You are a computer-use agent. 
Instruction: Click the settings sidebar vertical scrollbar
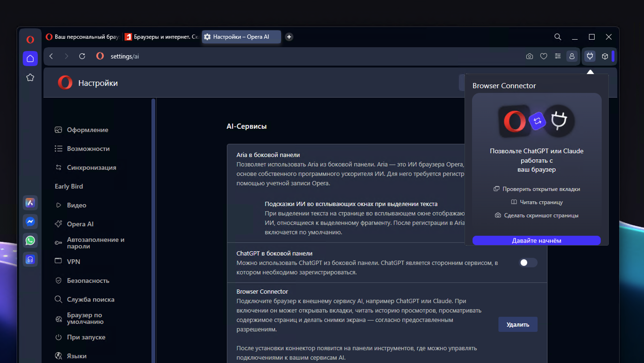(153, 225)
